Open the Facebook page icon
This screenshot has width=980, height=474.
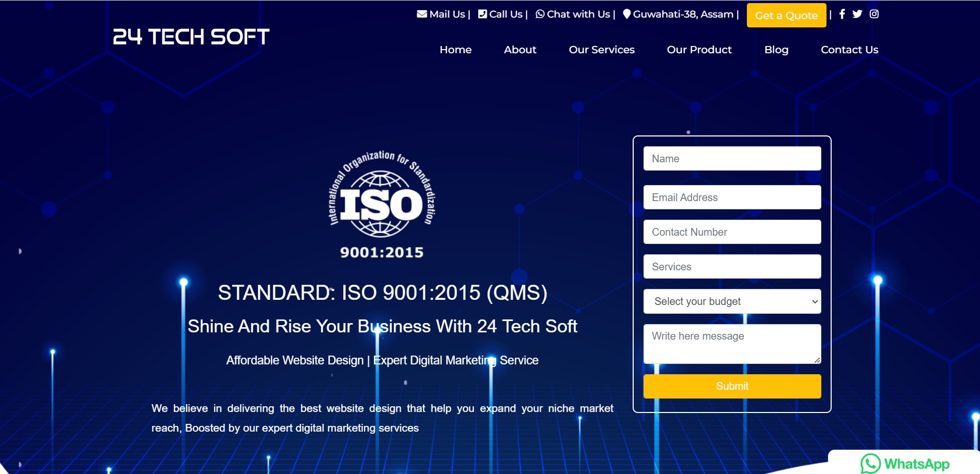pyautogui.click(x=842, y=14)
